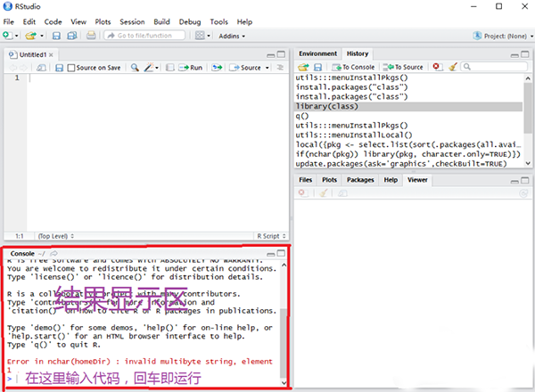Open the File menu

[x=9, y=21]
